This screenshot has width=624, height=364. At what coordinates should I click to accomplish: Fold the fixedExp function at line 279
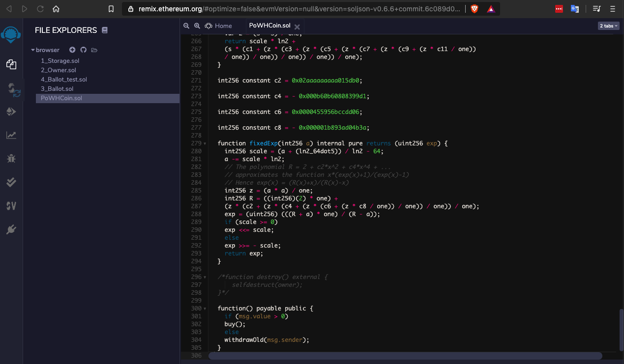[205, 143]
